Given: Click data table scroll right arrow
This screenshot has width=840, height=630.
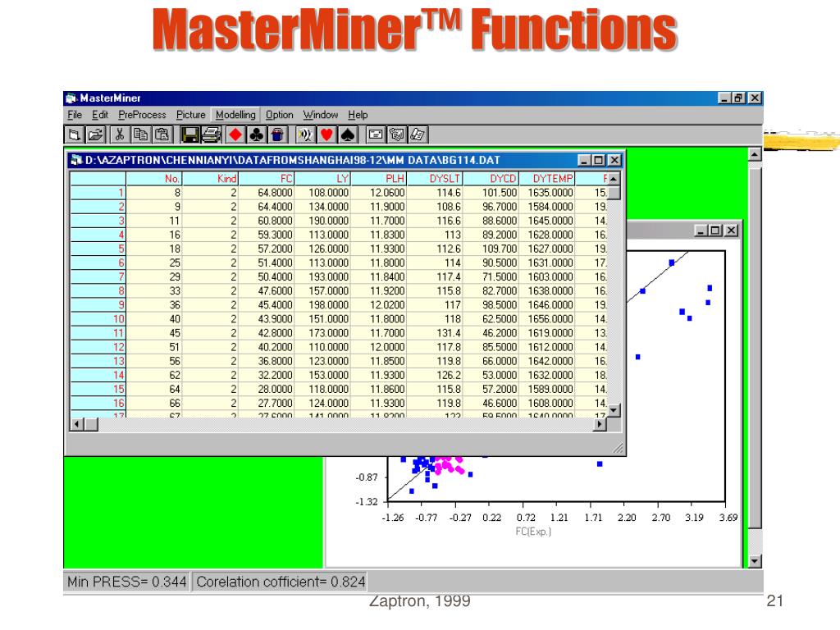Looking at the screenshot, I should (600, 424).
